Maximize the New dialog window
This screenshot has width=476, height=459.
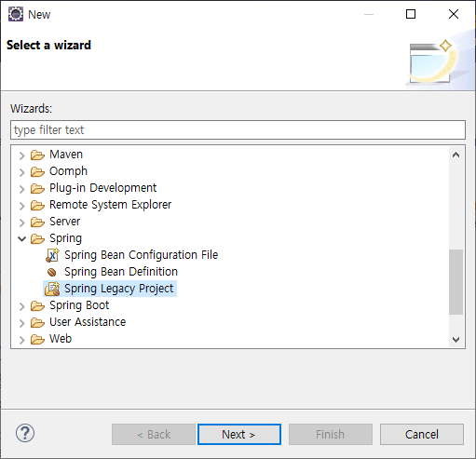(411, 14)
